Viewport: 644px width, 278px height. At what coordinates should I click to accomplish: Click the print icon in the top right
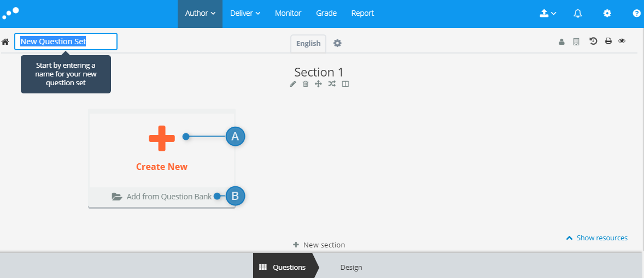[608, 41]
